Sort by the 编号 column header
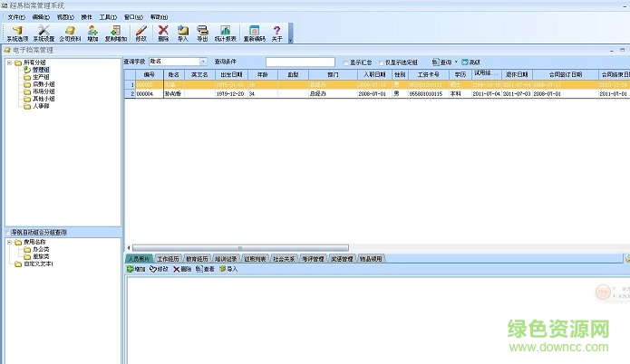This screenshot has height=364, width=630. pos(150,74)
